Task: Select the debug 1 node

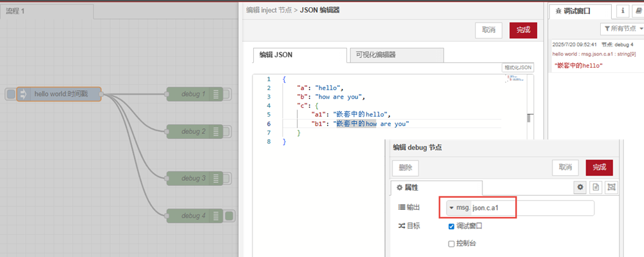Action: pyautogui.click(x=194, y=95)
